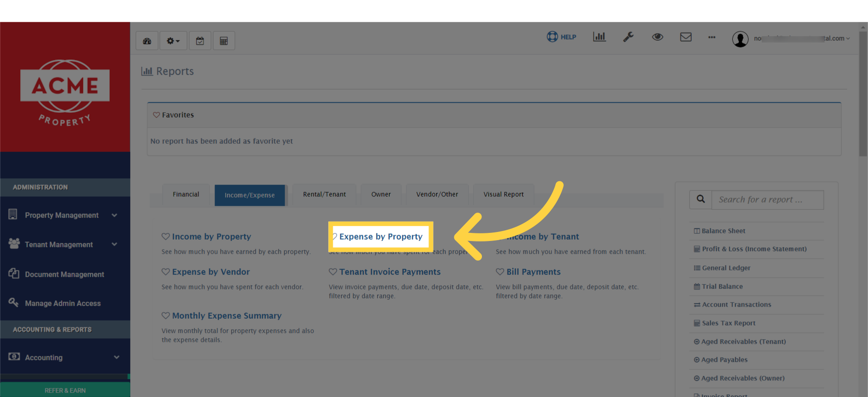Open Expense by Vendor report
The height and width of the screenshot is (397, 868).
(x=211, y=272)
